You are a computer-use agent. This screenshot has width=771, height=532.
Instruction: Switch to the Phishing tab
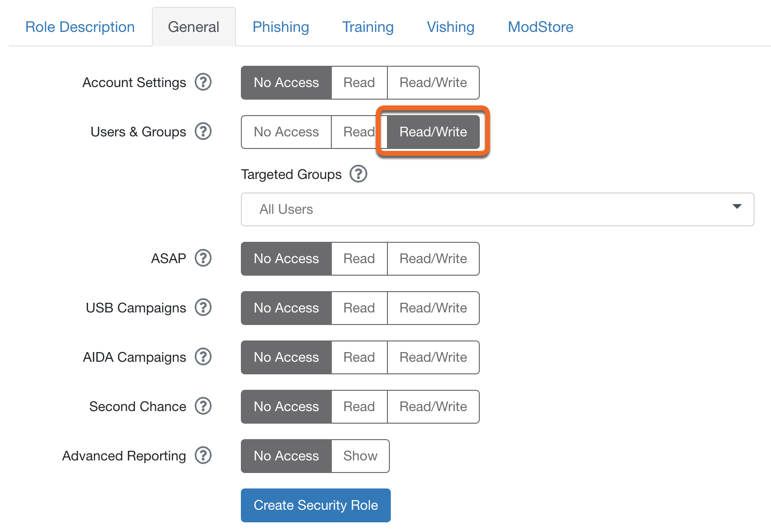281,27
